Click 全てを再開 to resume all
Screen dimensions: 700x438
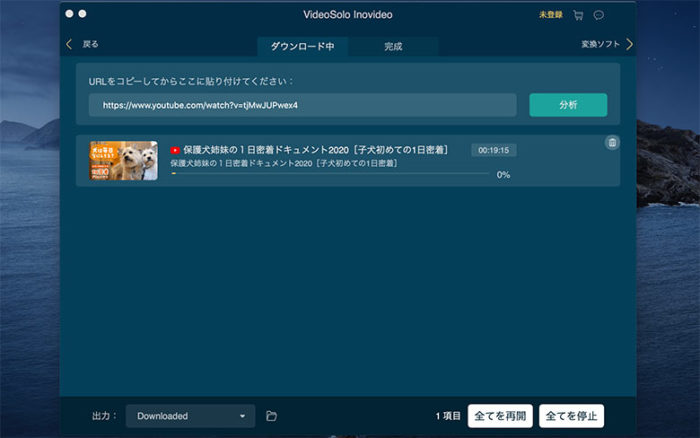[x=500, y=416]
